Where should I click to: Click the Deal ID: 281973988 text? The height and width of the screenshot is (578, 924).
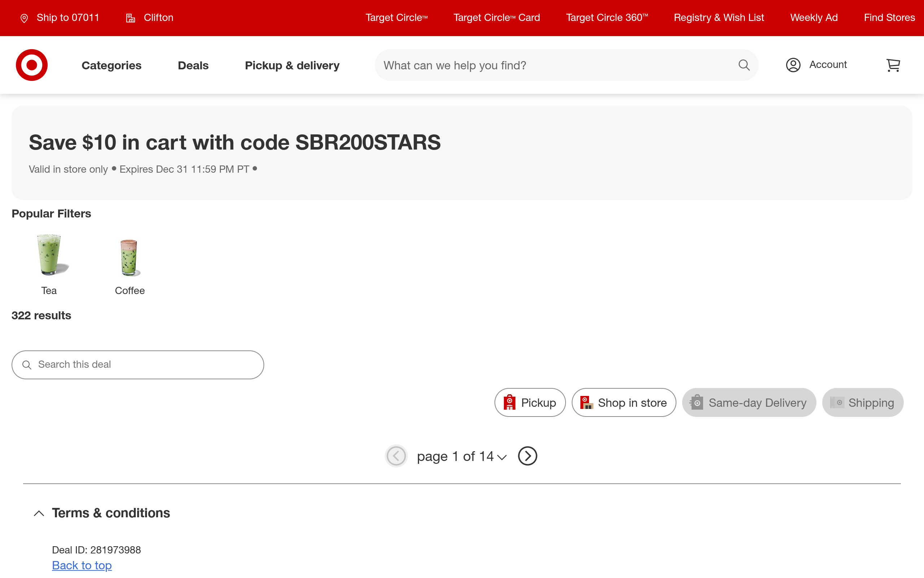[97, 550]
